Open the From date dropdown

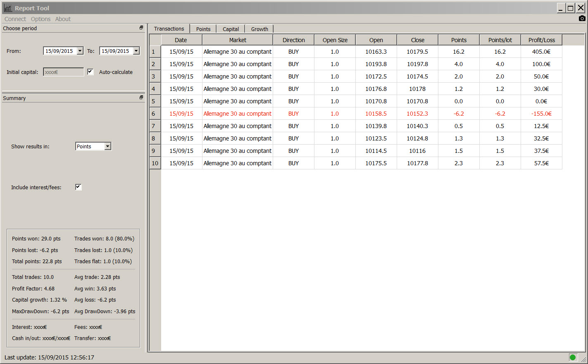click(x=80, y=51)
